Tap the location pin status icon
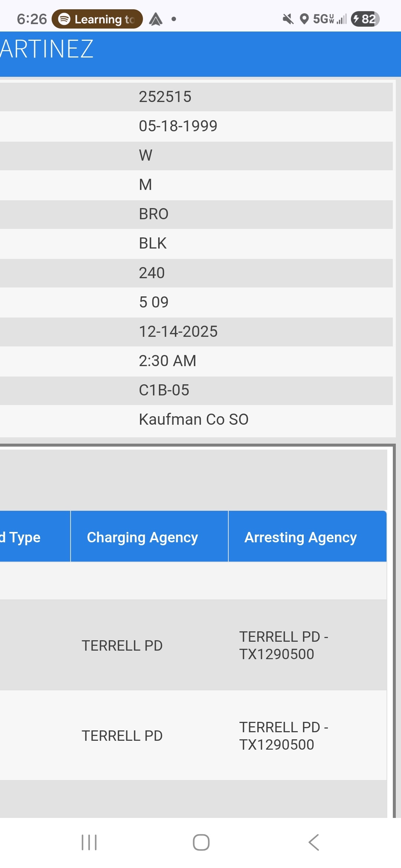Viewport: 401px width, 868px height. click(304, 19)
